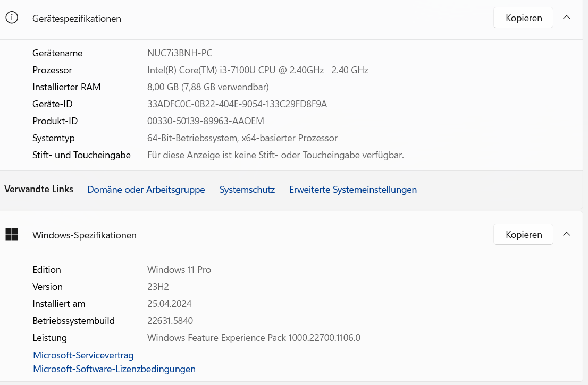Collapse the Gerätespezifikationen section chevron
The width and height of the screenshot is (588, 385).
coord(567,18)
